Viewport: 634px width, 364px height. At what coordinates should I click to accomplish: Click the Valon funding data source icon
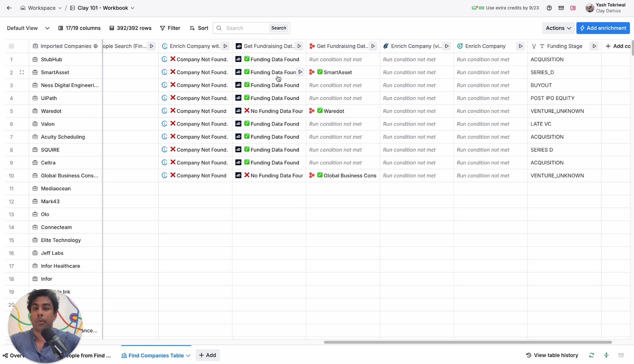pos(238,124)
